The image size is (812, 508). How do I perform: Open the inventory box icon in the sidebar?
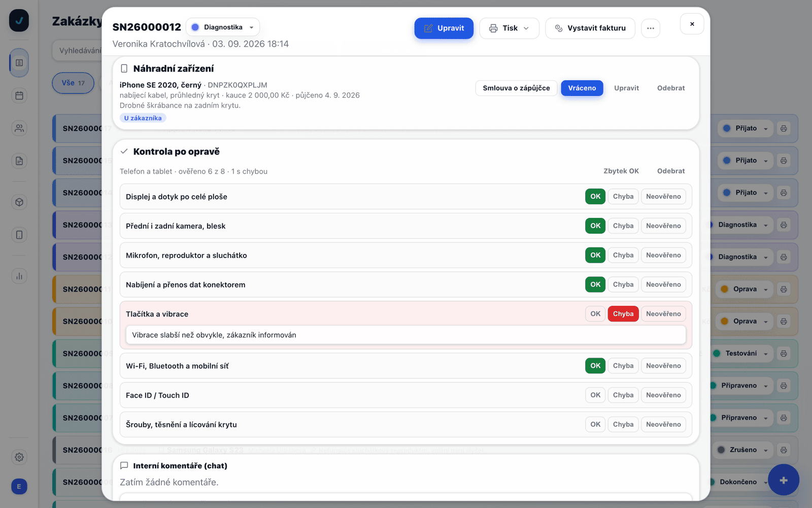19,202
